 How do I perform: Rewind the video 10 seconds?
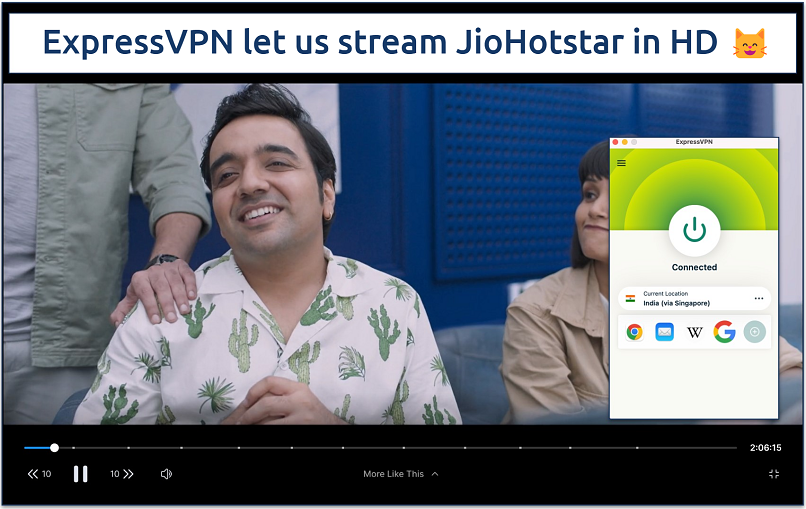pyautogui.click(x=40, y=474)
